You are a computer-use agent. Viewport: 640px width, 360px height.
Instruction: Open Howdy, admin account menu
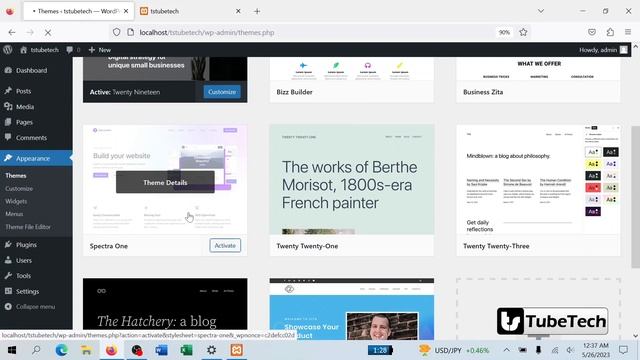click(x=603, y=50)
